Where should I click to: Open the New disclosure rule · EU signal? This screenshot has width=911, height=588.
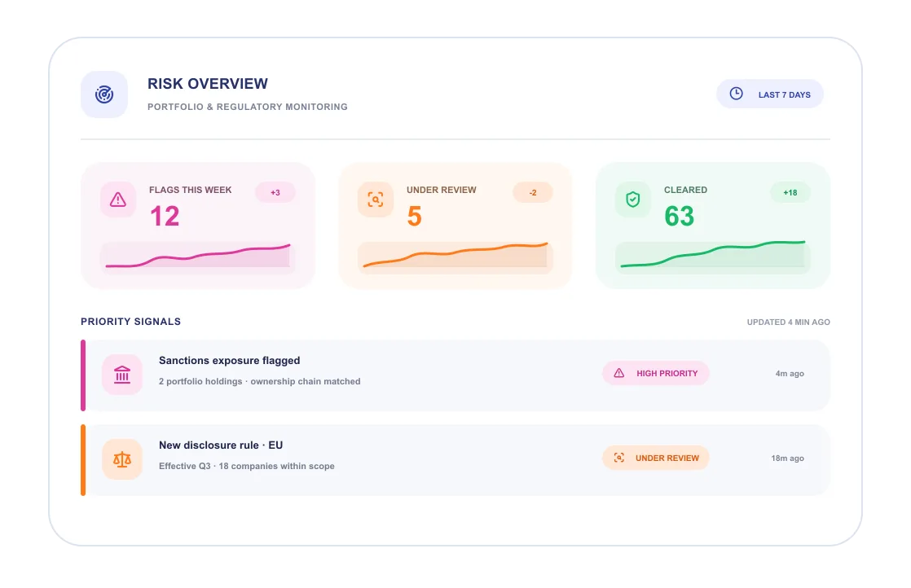pos(455,460)
